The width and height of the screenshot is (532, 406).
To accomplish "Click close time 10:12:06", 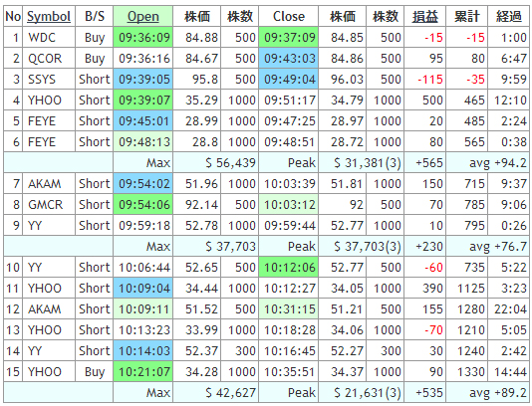I will 288,267.
